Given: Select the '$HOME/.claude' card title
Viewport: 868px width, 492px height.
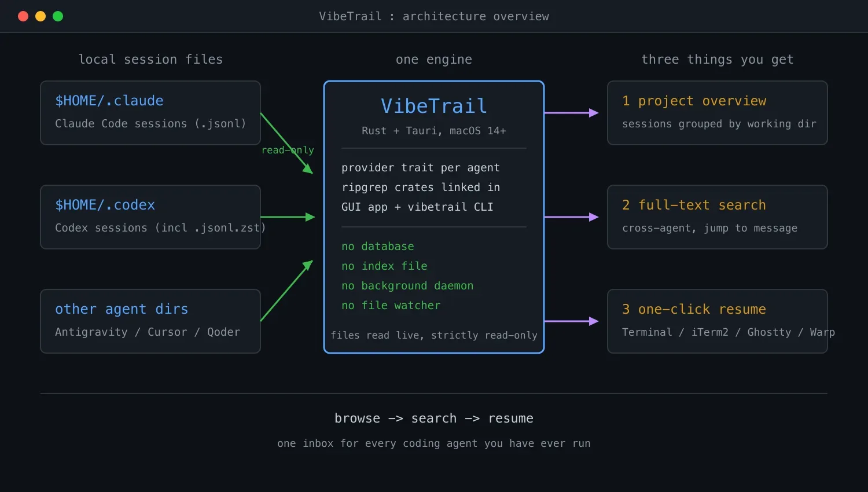Looking at the screenshot, I should click(x=109, y=101).
